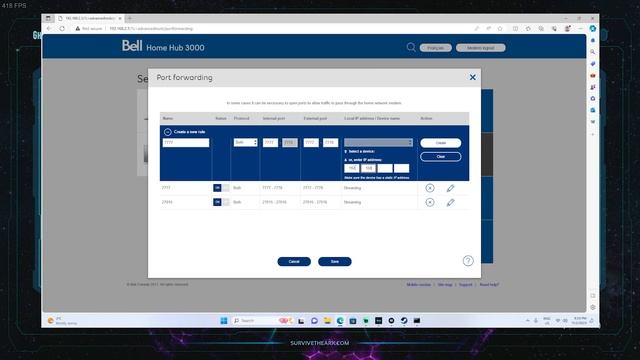Open the Select a device dropdown
Screen dimensions: 640x360
[x=378, y=142]
